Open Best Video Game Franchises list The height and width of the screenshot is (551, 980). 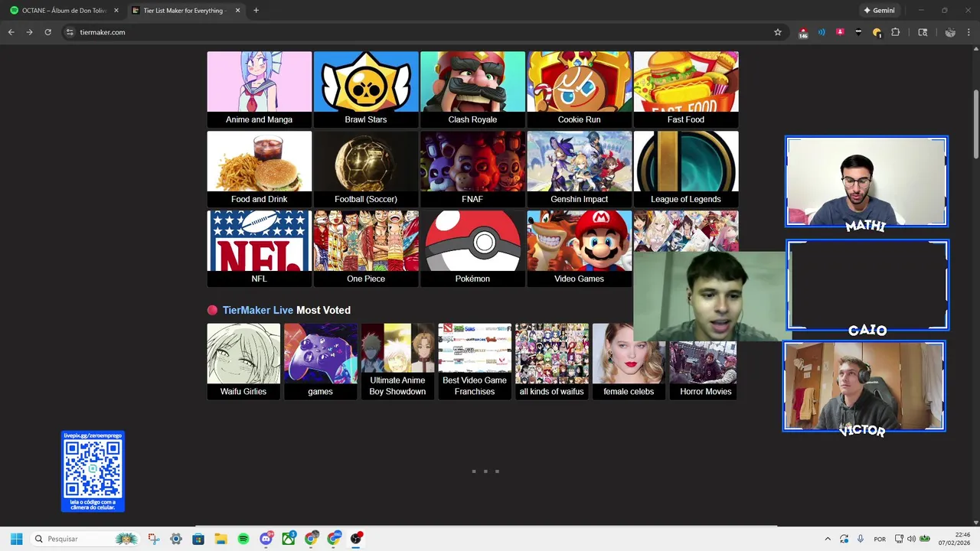(x=475, y=361)
